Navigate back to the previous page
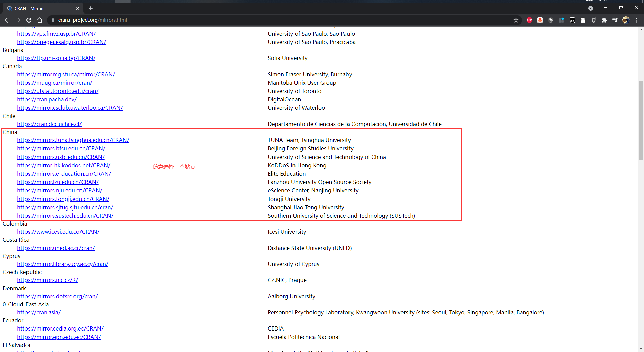 (x=7, y=20)
